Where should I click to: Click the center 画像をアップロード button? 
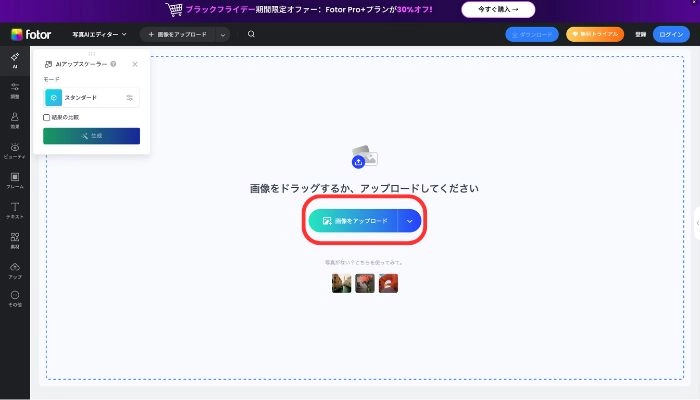[353, 221]
